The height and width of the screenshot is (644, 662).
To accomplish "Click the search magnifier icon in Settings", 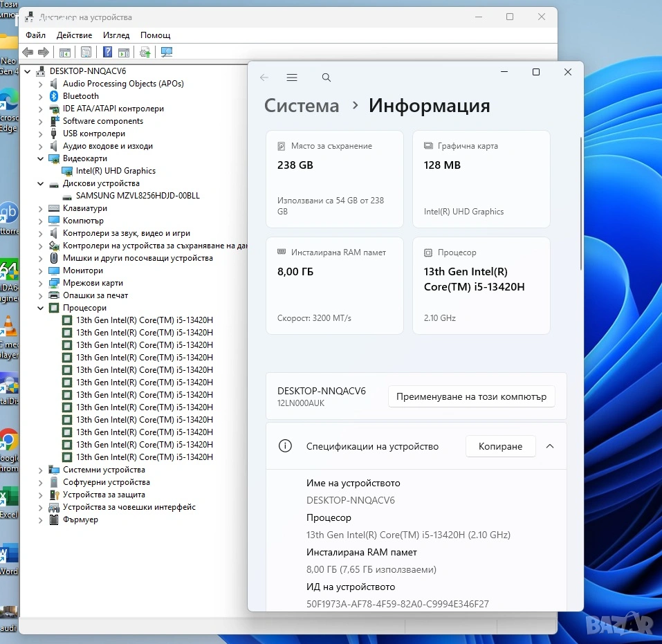I will click(x=327, y=77).
